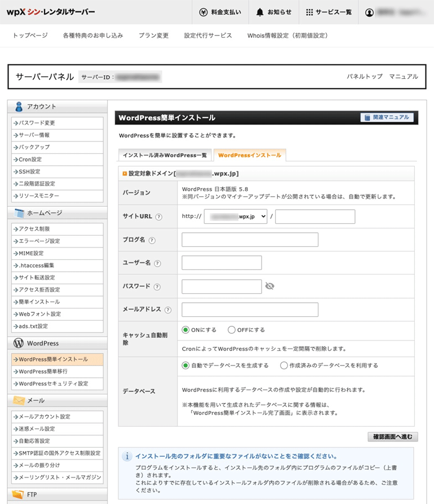Image resolution: width=434 pixels, height=504 pixels.
Task: Click the アカウント person icon
Action: (x=19, y=107)
